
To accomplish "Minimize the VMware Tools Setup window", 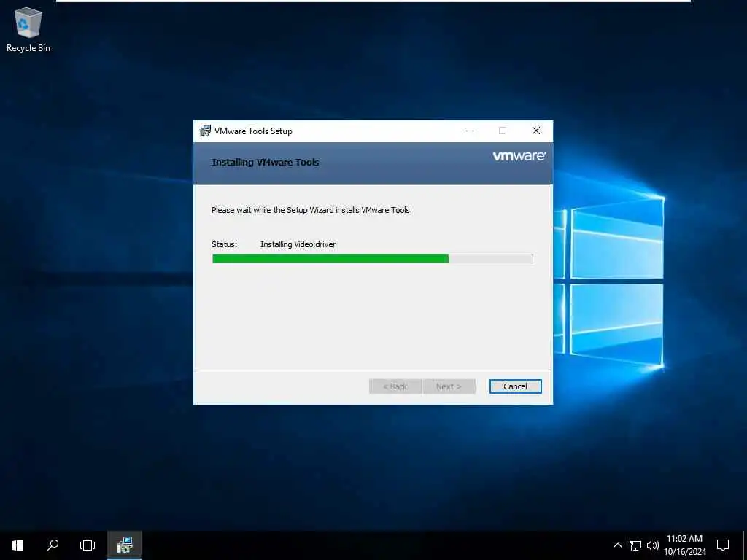I will pos(470,131).
